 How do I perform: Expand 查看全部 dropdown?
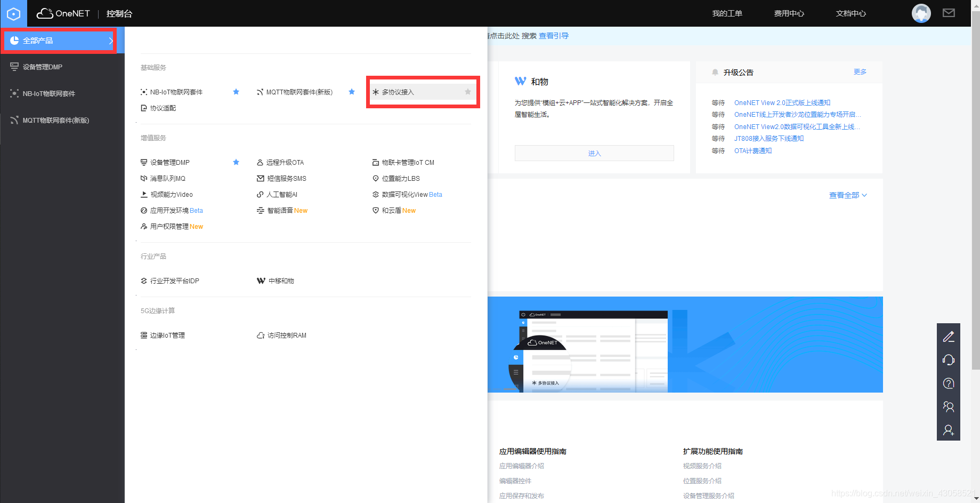[848, 195]
